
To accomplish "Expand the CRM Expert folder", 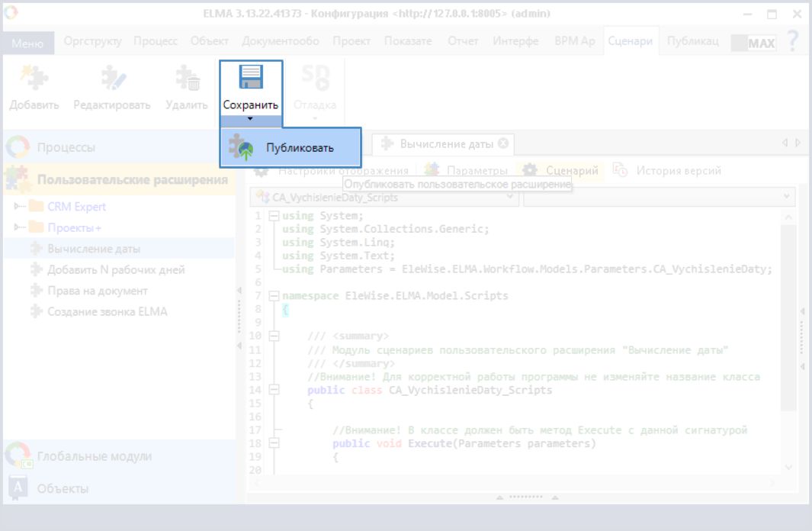I will click(x=18, y=206).
